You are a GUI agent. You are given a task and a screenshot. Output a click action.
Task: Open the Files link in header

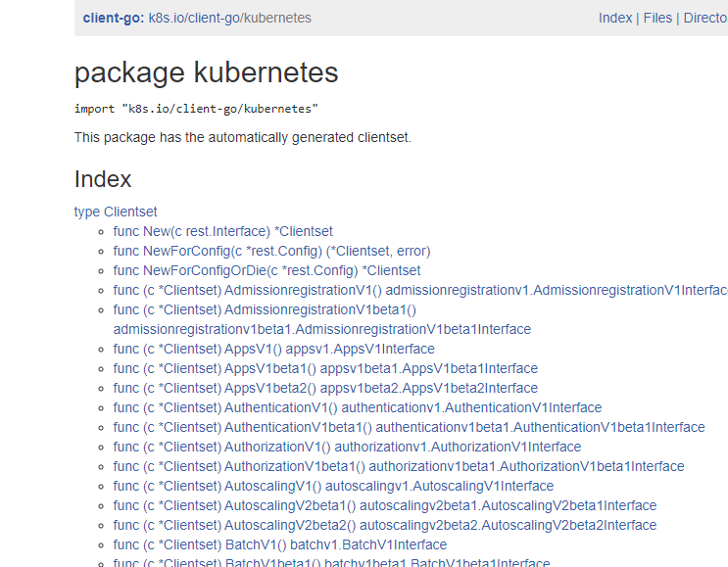tap(657, 18)
